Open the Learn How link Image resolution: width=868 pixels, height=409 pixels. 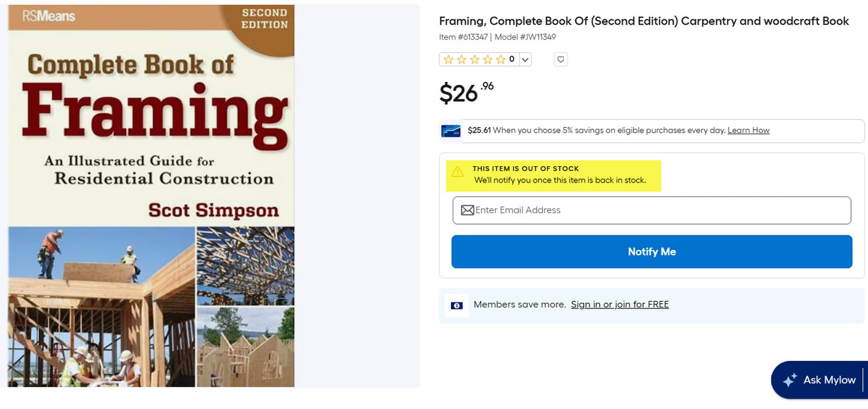pyautogui.click(x=748, y=130)
